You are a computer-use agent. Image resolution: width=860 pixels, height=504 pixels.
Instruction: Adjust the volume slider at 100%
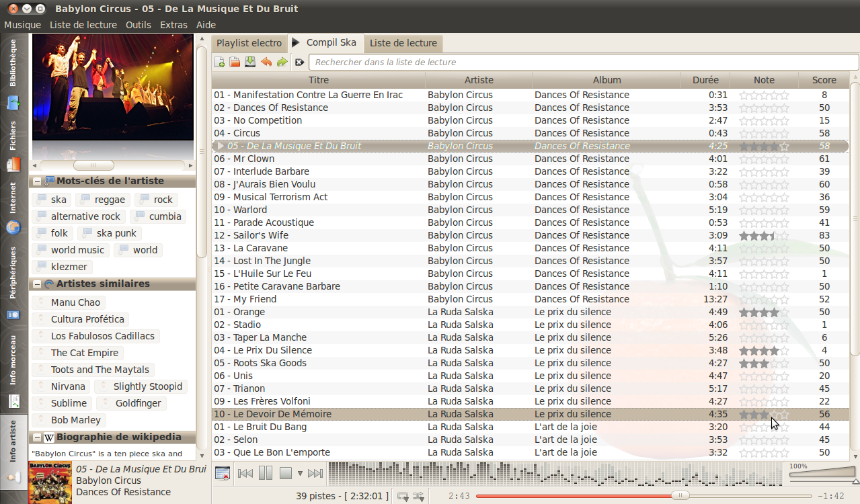pos(822,473)
